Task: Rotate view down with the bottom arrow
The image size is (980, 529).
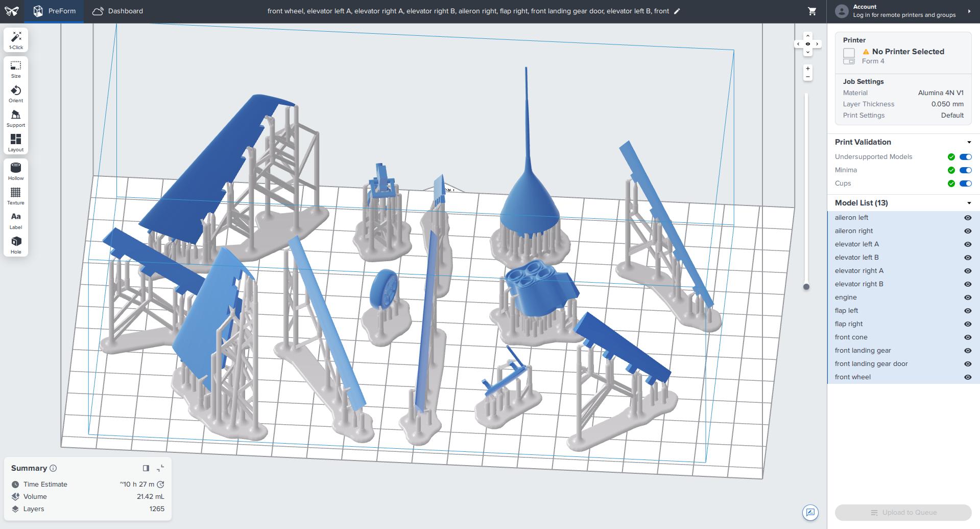Action: point(807,52)
